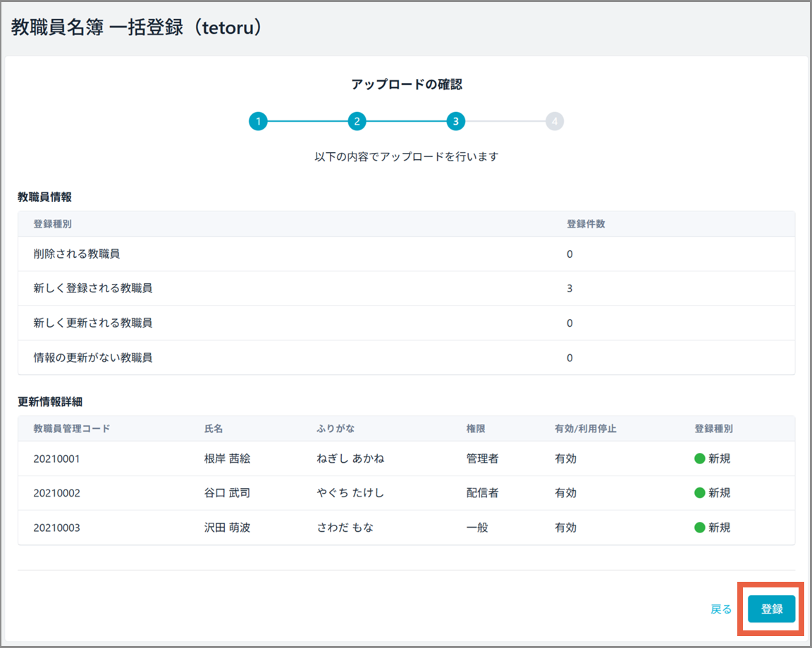Screen dimensions: 812x648
Task: Click furigana ねぎし あかね
Action: click(x=350, y=459)
